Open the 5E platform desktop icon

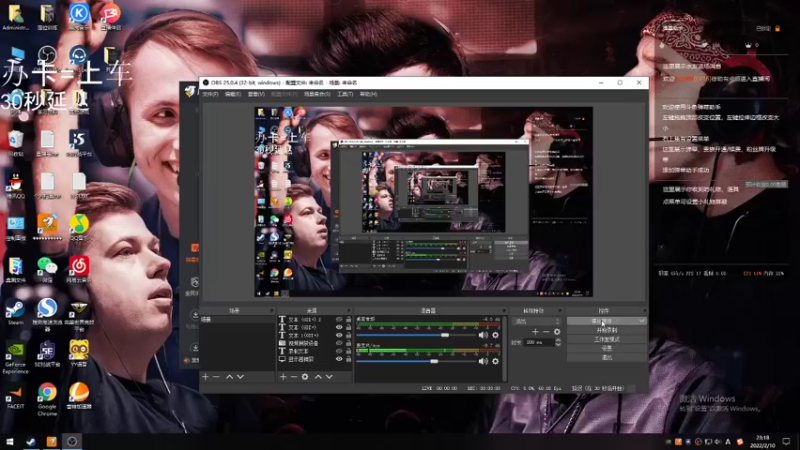(47, 354)
